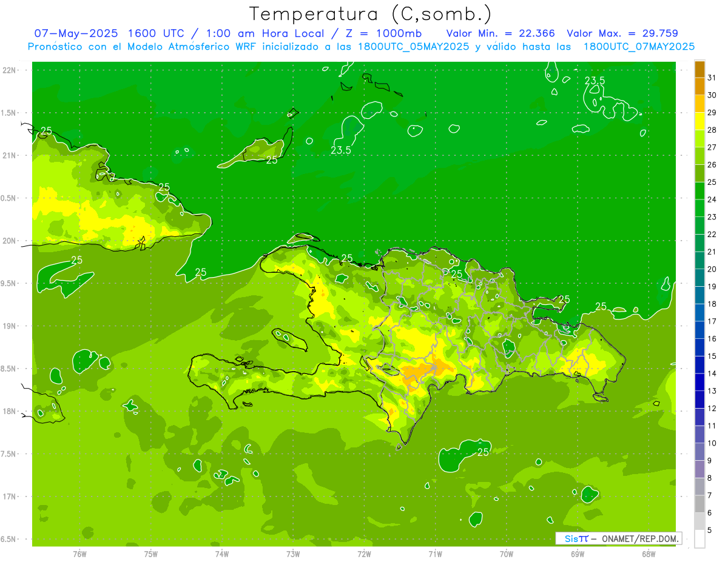The width and height of the screenshot is (728, 562).
Task: Click the color scale label '20'
Action: click(712, 269)
